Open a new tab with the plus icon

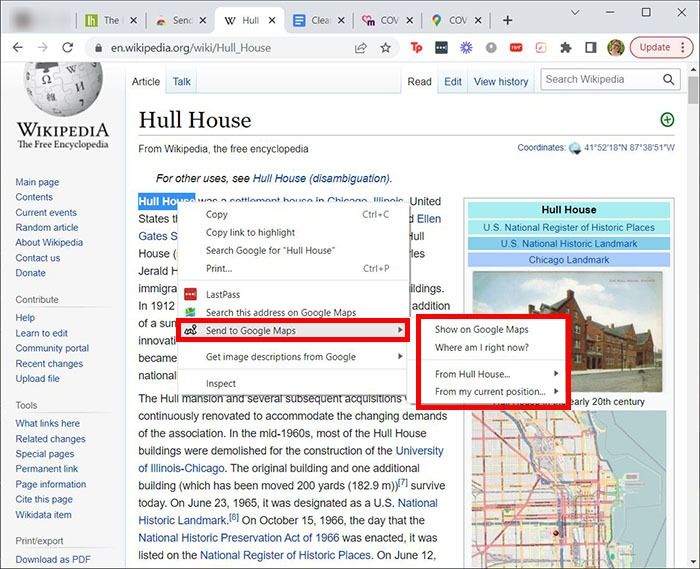pos(508,20)
